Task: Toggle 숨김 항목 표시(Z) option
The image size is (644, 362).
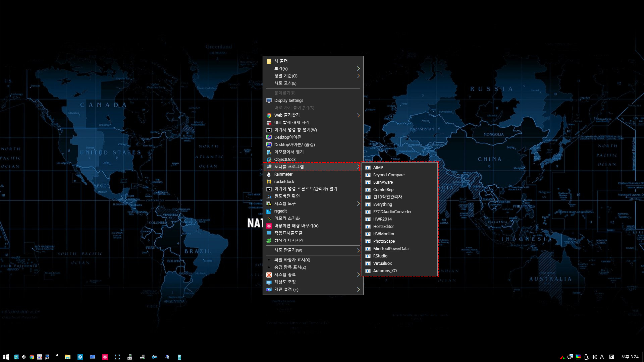Action: (x=313, y=267)
